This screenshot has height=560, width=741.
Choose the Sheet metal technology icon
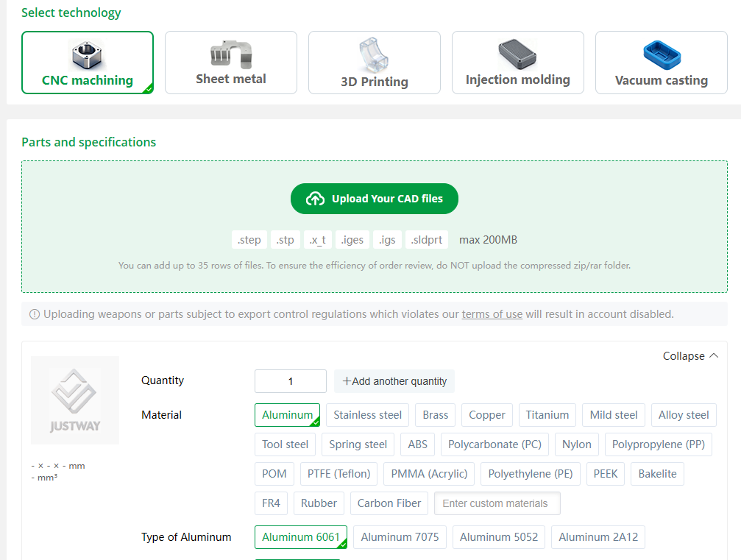[x=231, y=53]
